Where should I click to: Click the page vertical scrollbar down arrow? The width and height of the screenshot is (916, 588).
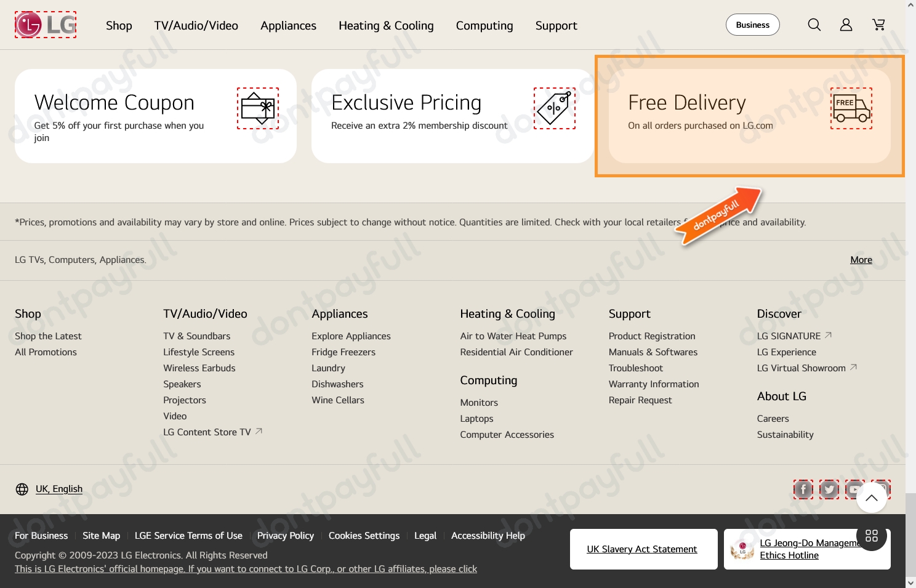point(910,582)
